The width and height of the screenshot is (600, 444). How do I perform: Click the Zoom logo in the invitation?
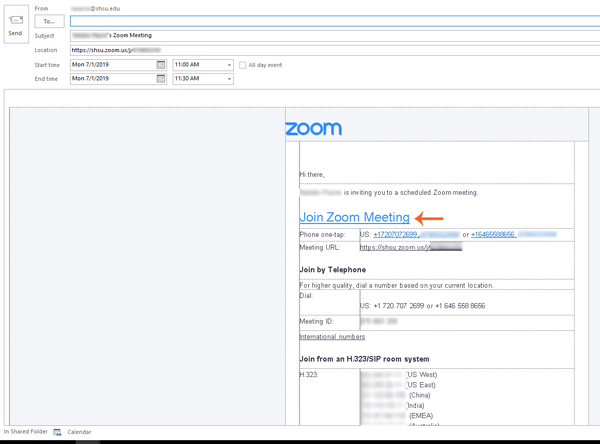313,128
